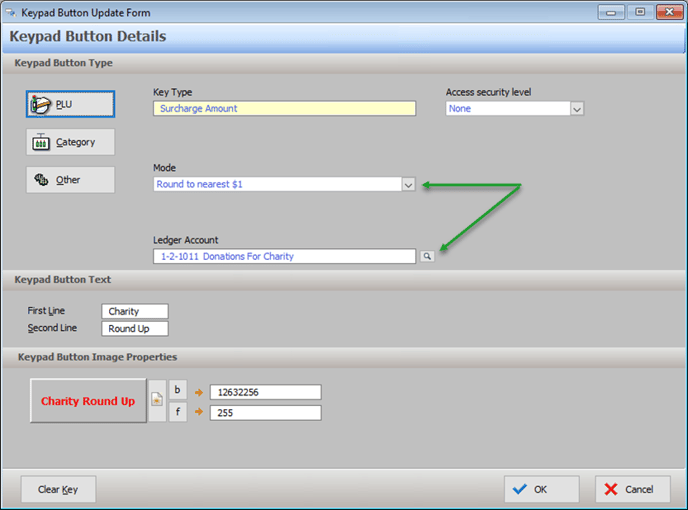Choose the Category keypad button type

[70, 142]
